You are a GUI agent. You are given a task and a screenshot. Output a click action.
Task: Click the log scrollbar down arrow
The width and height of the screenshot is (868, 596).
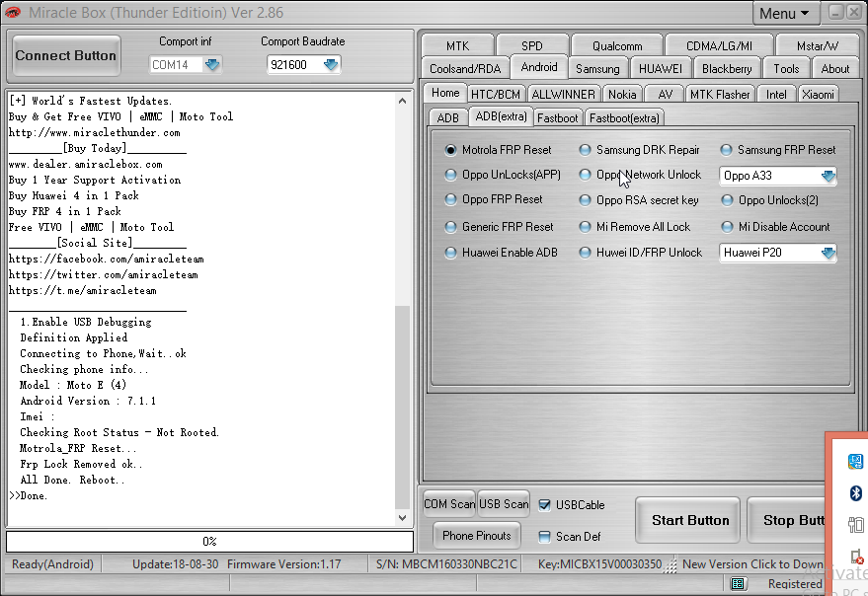[403, 518]
